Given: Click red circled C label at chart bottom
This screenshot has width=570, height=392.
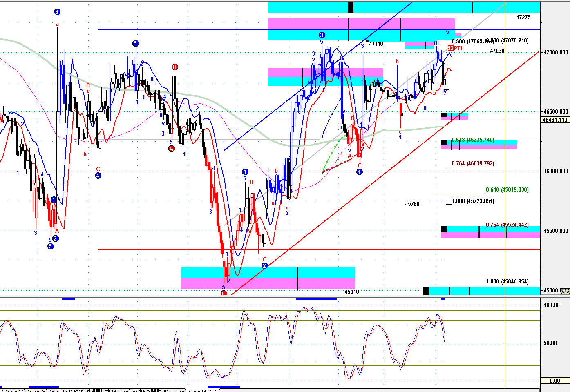Looking at the screenshot, I should coord(224,293).
